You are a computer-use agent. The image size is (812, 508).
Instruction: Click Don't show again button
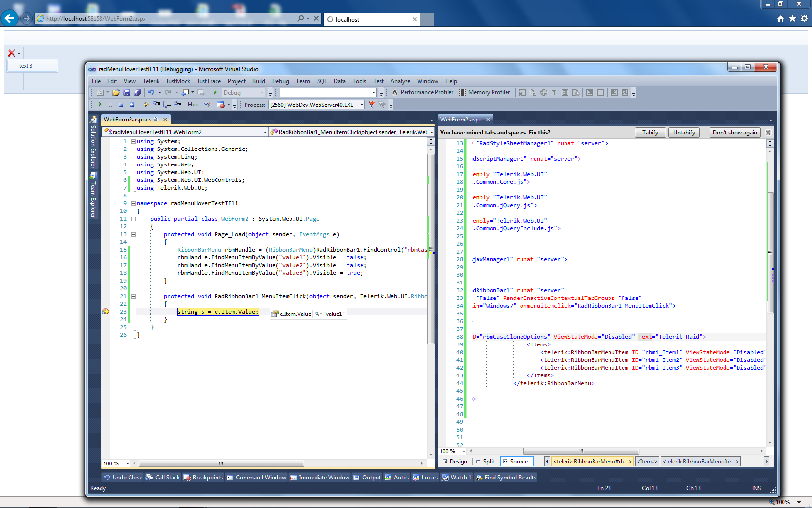[735, 133]
